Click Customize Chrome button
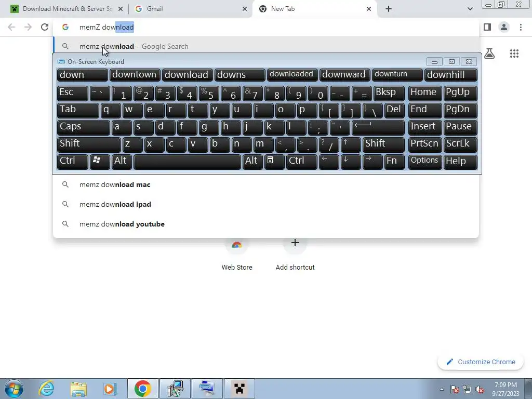This screenshot has width=532, height=399. tap(481, 362)
